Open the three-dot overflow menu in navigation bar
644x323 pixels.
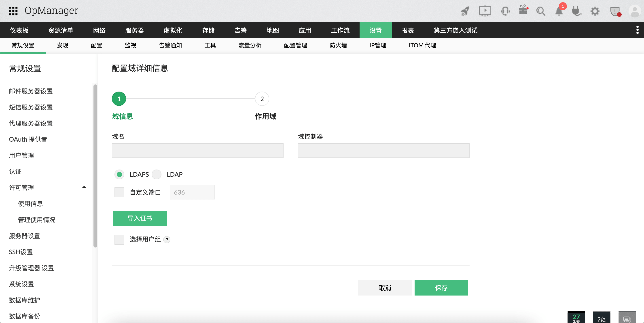point(637,30)
